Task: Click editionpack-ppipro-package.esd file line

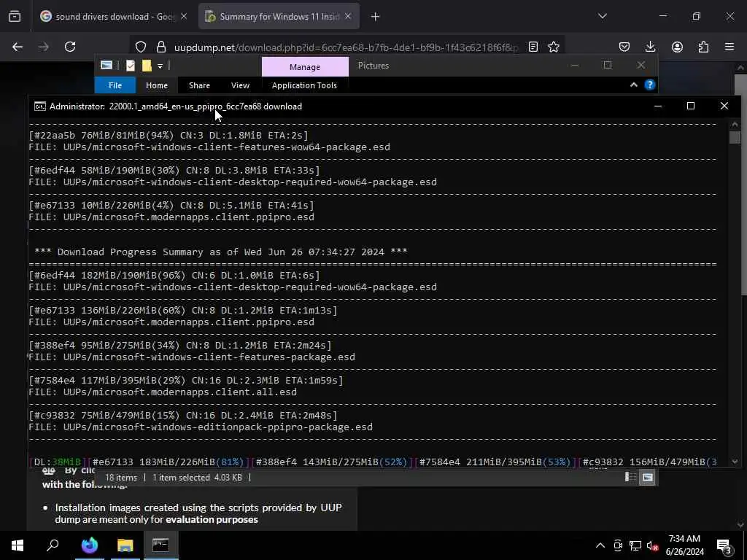Action: [201, 427]
